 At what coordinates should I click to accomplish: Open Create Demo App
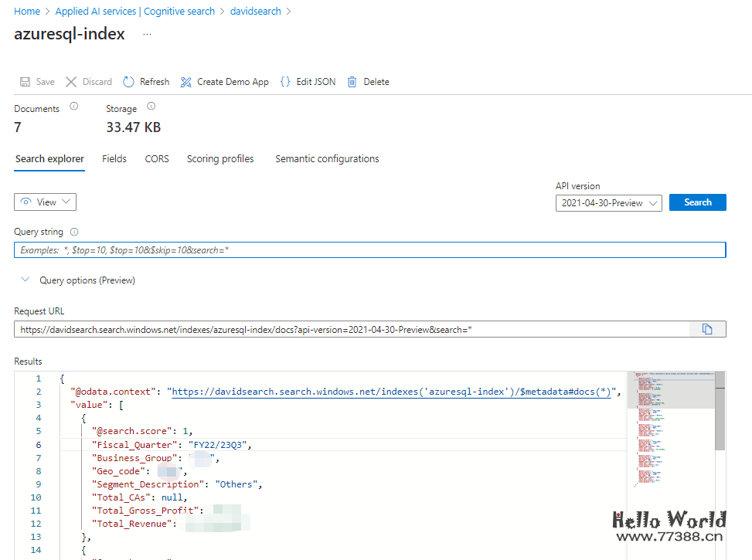click(224, 82)
